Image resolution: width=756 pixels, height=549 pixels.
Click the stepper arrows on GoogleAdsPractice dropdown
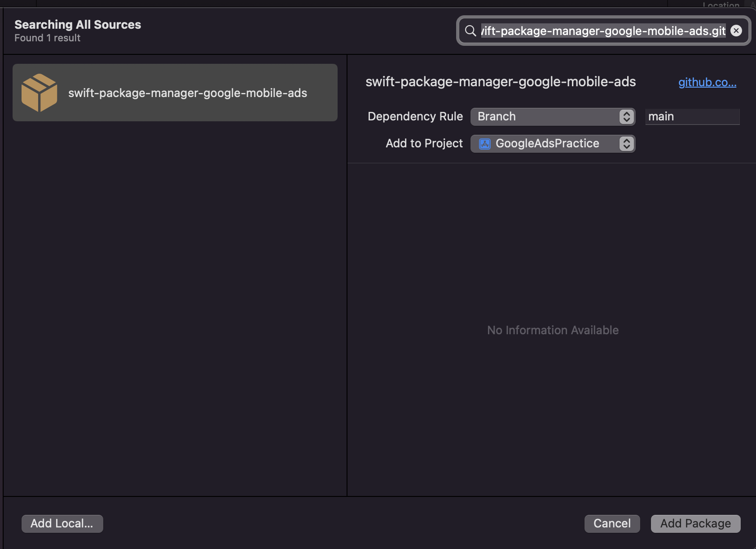627,144
